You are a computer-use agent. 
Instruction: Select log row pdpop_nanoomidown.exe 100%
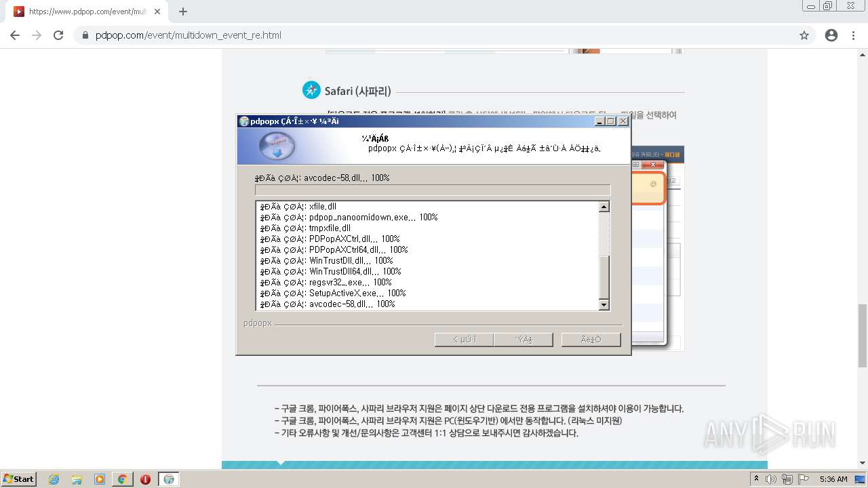[x=349, y=218]
